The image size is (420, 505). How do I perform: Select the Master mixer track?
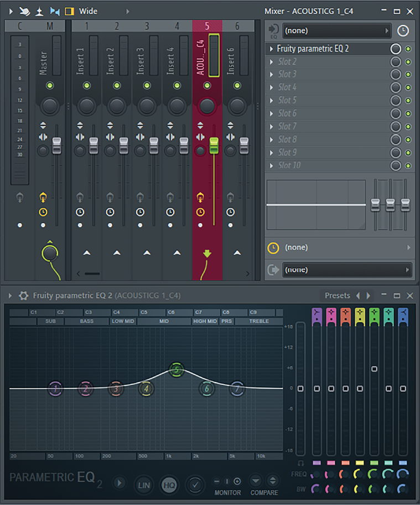click(43, 63)
